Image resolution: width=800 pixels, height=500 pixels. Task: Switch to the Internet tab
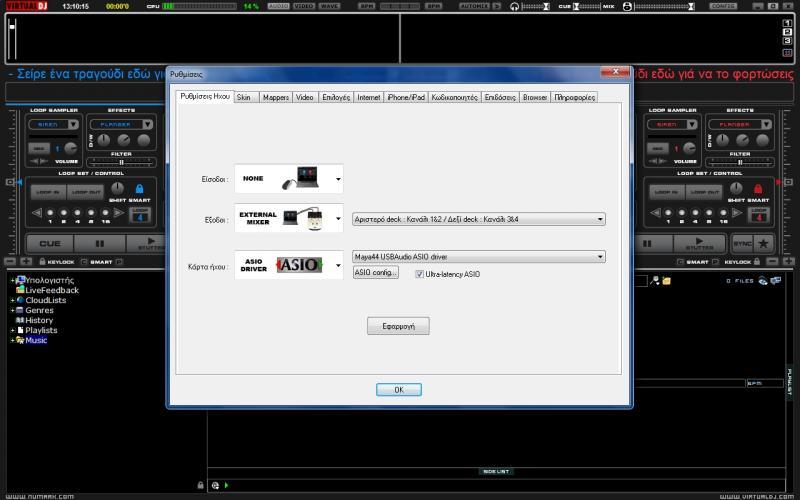pyautogui.click(x=368, y=97)
